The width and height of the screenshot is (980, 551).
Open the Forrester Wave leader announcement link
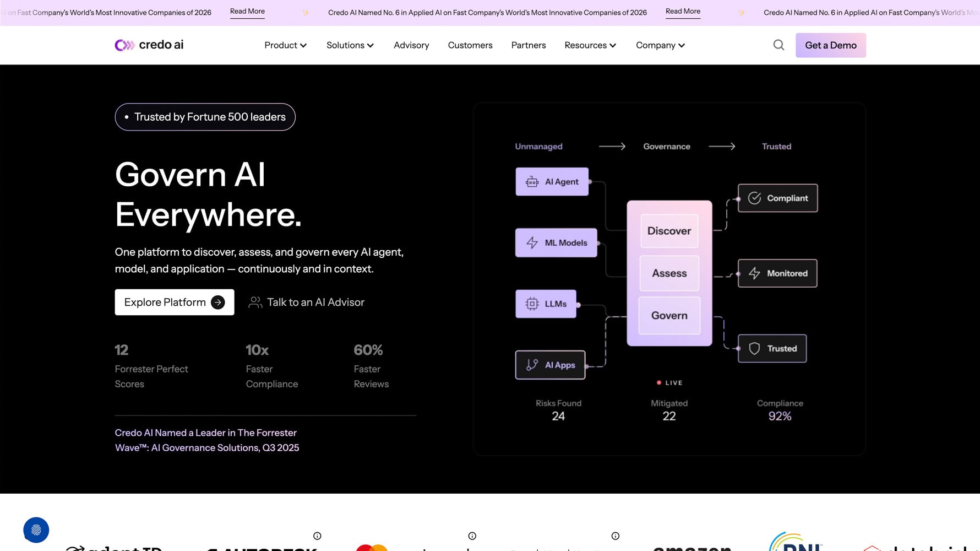pos(207,440)
